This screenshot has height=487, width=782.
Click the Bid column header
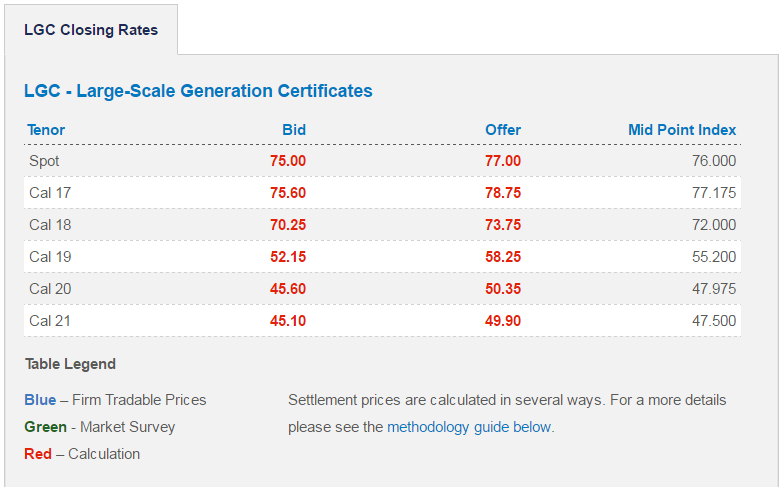294,130
